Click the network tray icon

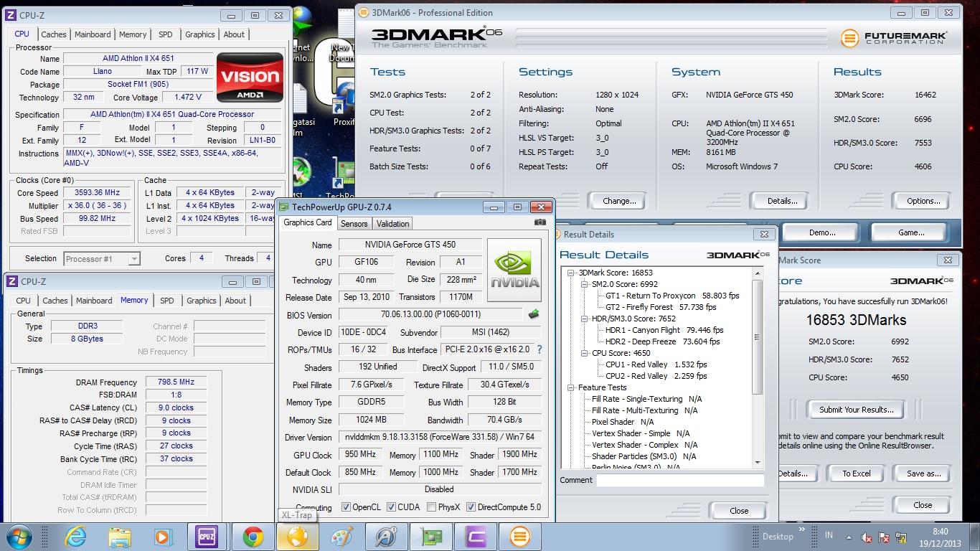[x=903, y=537]
